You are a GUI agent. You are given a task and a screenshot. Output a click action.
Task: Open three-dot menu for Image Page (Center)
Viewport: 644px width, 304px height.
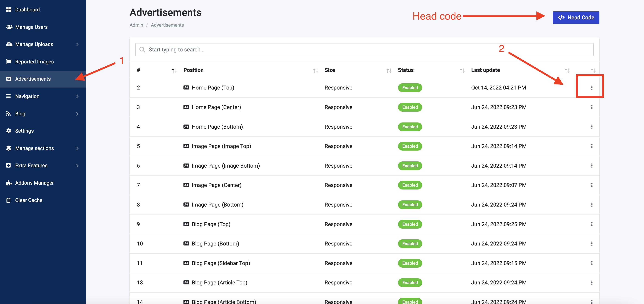pyautogui.click(x=591, y=185)
